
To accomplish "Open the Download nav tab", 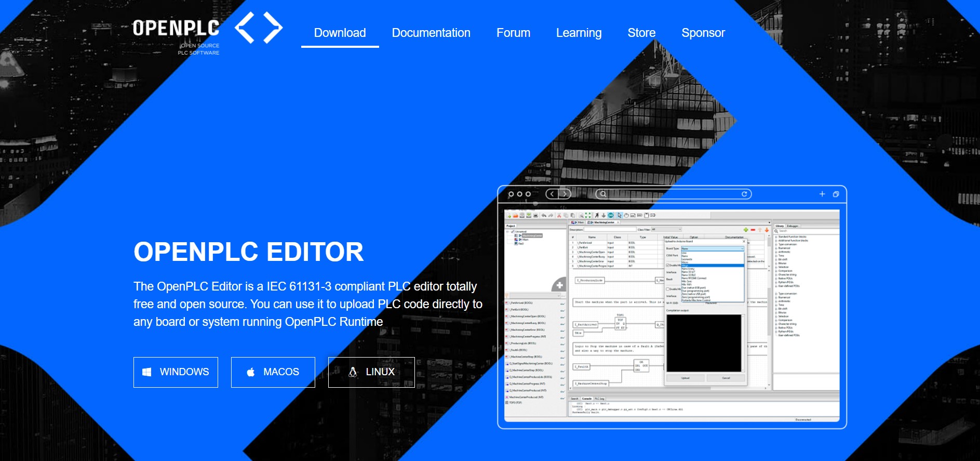I will 340,33.
